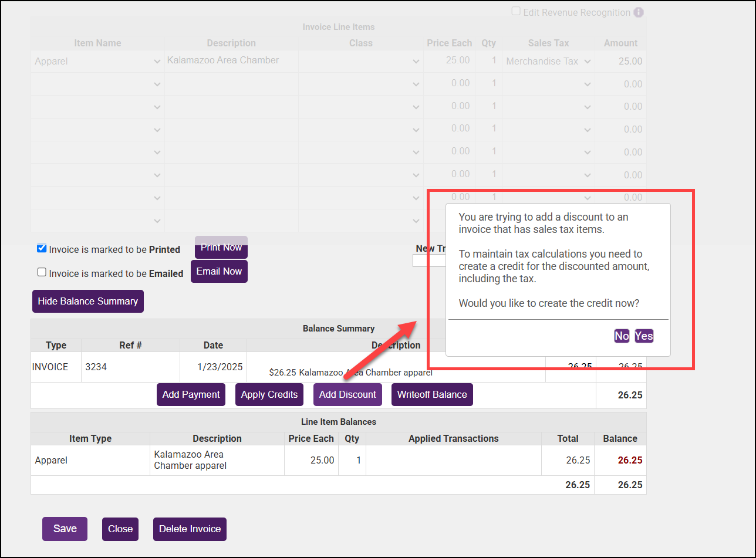Click the Edit Revenue Recognition info icon

coord(639,12)
